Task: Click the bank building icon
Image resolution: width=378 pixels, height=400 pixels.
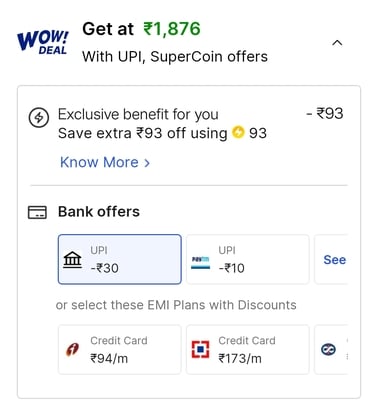Action: [73, 260]
